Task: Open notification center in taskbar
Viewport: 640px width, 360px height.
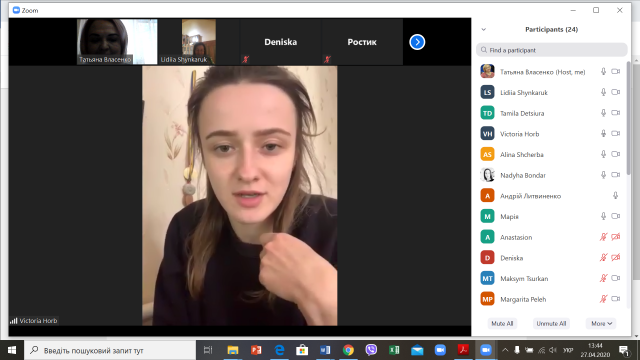Action: (x=624, y=350)
